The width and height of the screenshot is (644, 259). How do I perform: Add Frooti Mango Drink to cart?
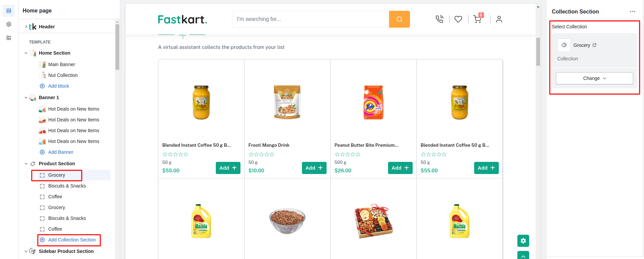[x=314, y=168]
